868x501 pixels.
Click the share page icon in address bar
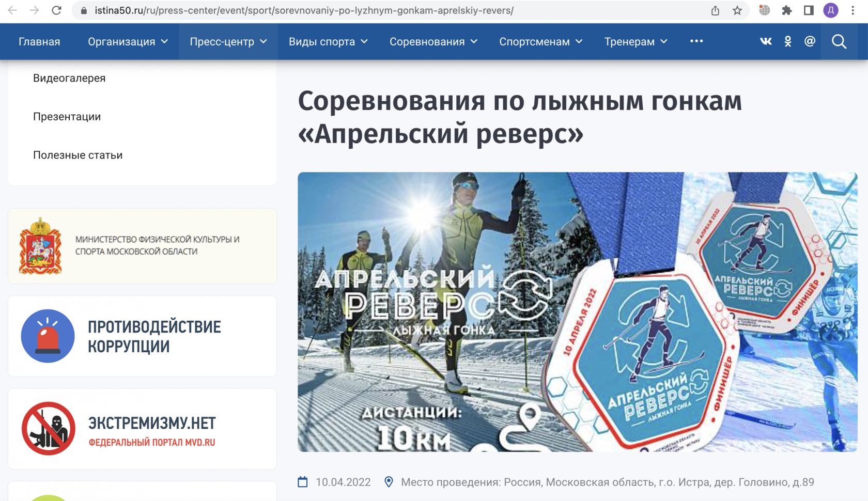click(x=715, y=10)
